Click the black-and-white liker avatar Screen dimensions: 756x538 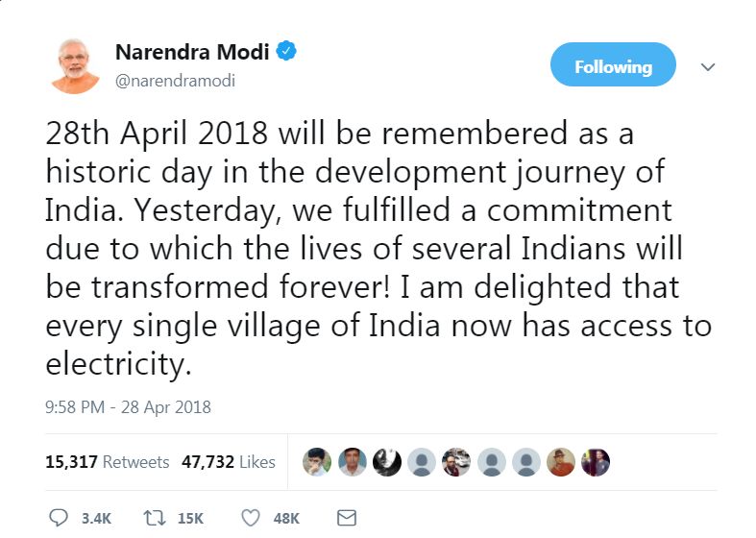[387, 462]
